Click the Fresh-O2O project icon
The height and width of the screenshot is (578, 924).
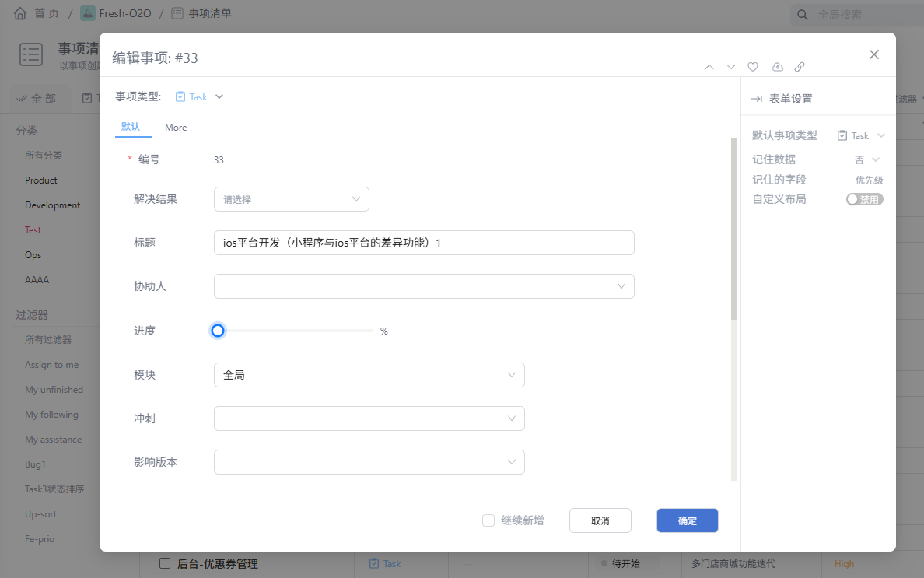88,13
